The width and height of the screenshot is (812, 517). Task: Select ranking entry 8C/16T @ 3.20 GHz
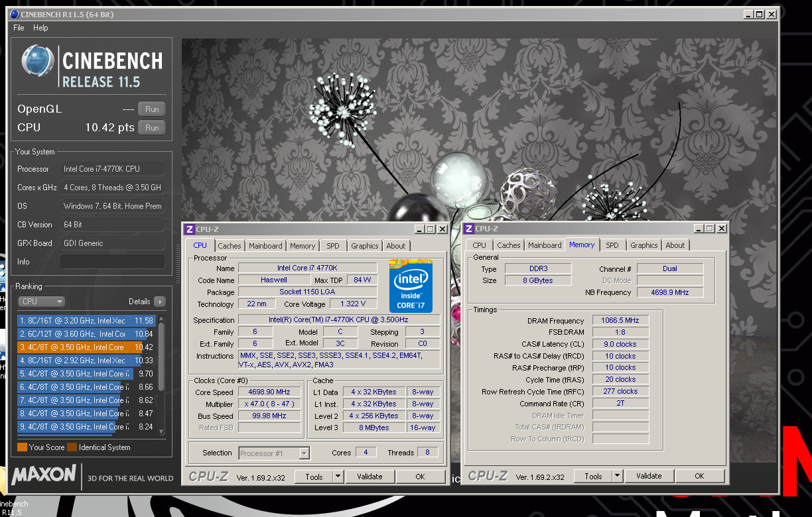(x=86, y=321)
